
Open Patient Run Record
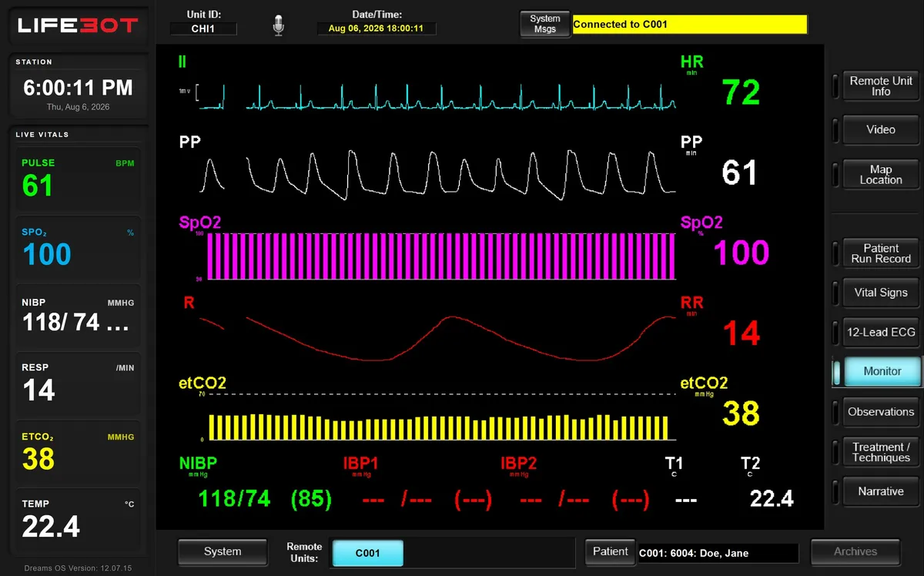[881, 253]
